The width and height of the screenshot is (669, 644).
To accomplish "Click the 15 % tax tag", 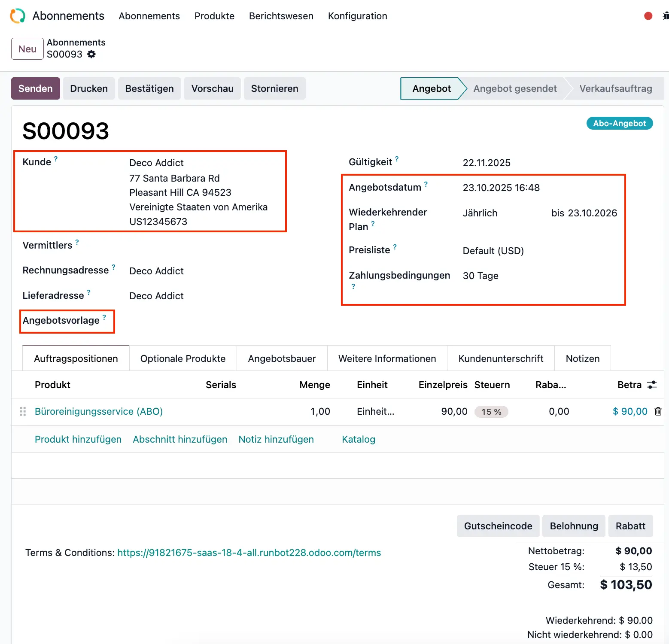I will tap(491, 412).
